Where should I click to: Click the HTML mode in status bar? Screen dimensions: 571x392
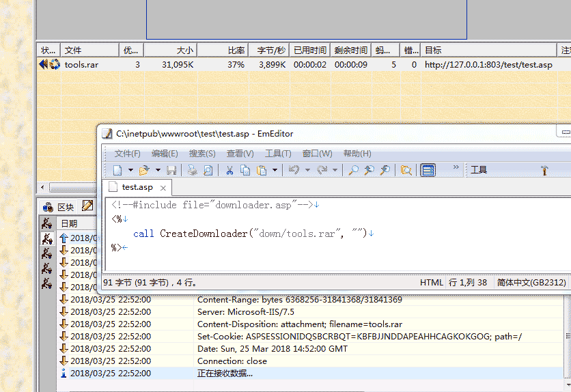click(x=431, y=282)
